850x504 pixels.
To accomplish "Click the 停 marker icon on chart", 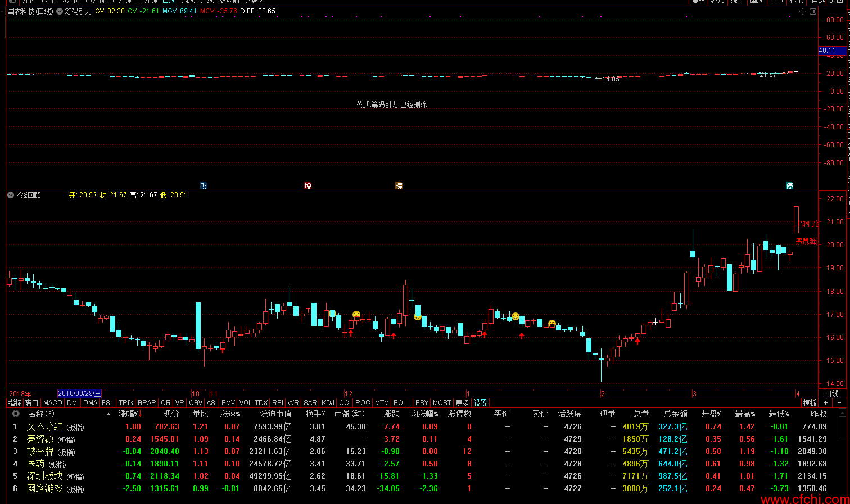I will coord(789,185).
